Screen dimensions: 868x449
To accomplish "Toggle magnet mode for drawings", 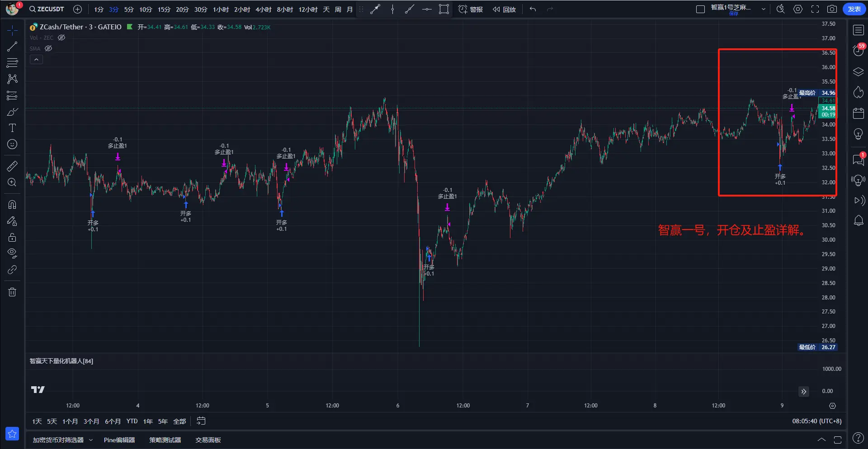I will pos(12,205).
